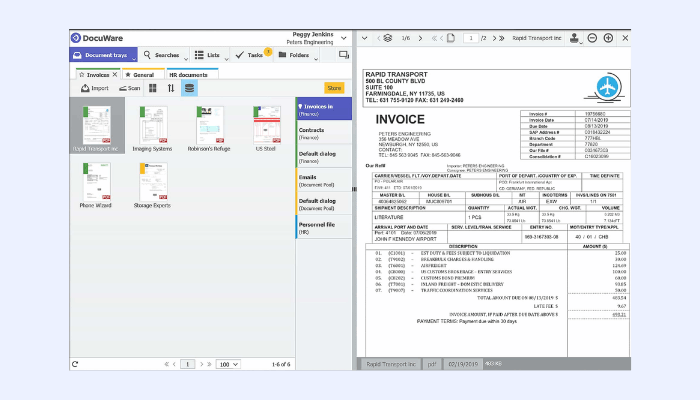Go to first page in tray pager
The image size is (700, 400).
pos(167,364)
